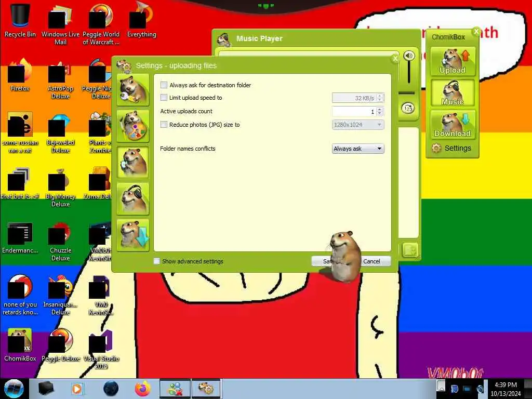Viewport: 532px width, 399px height.
Task: Open ChomikBox desktop icon
Action: (x=20, y=344)
